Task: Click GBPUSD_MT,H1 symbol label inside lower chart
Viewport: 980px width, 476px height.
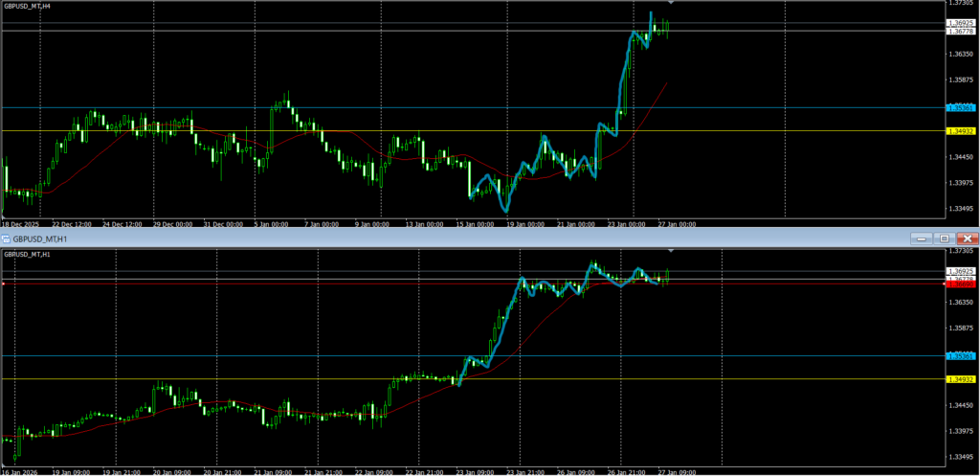Action: [x=28, y=254]
